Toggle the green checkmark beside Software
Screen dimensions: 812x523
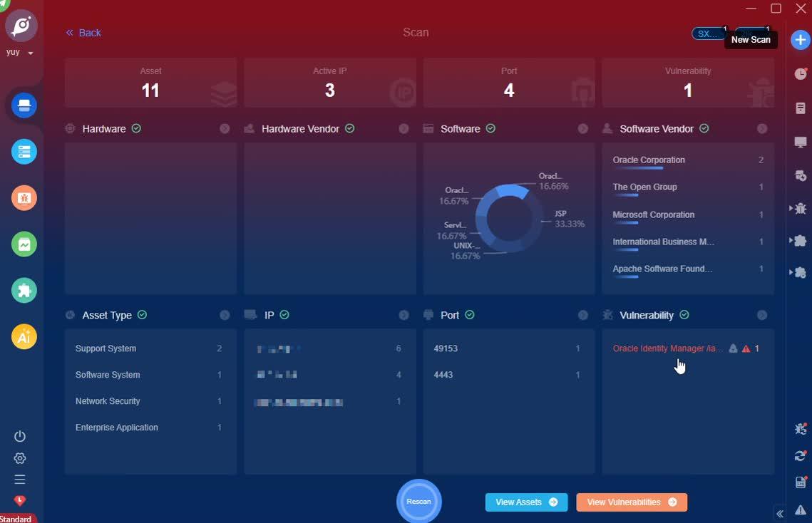490,128
